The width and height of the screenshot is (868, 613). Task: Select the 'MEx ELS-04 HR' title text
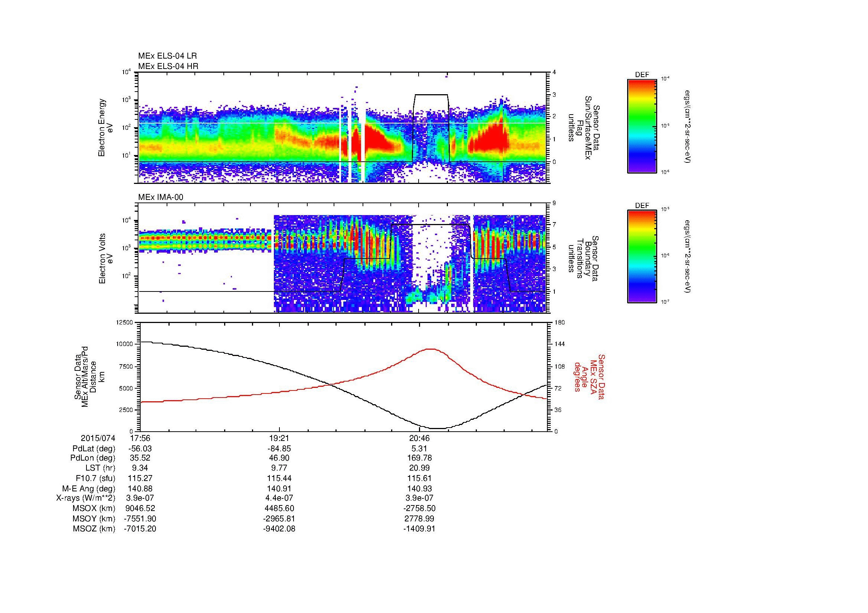pyautogui.click(x=168, y=66)
